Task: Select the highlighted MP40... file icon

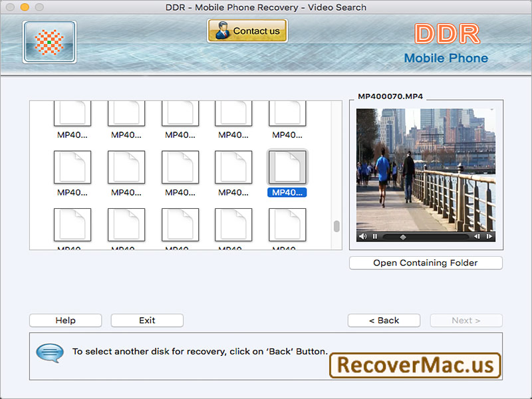Action: (287, 167)
